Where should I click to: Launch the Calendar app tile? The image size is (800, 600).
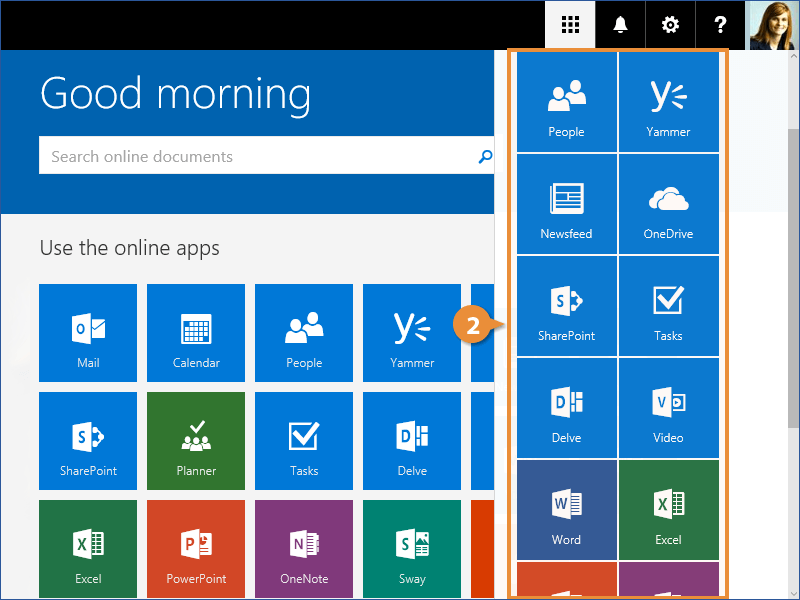coord(196,333)
